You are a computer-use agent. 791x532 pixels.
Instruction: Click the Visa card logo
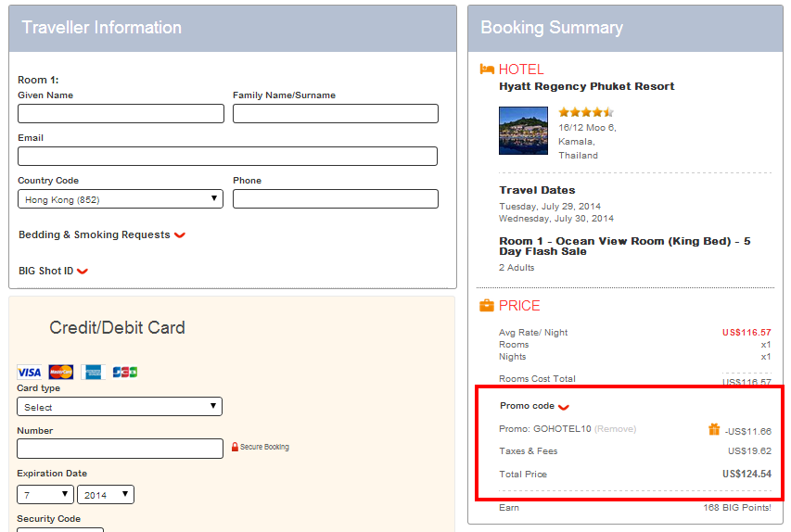(30, 373)
